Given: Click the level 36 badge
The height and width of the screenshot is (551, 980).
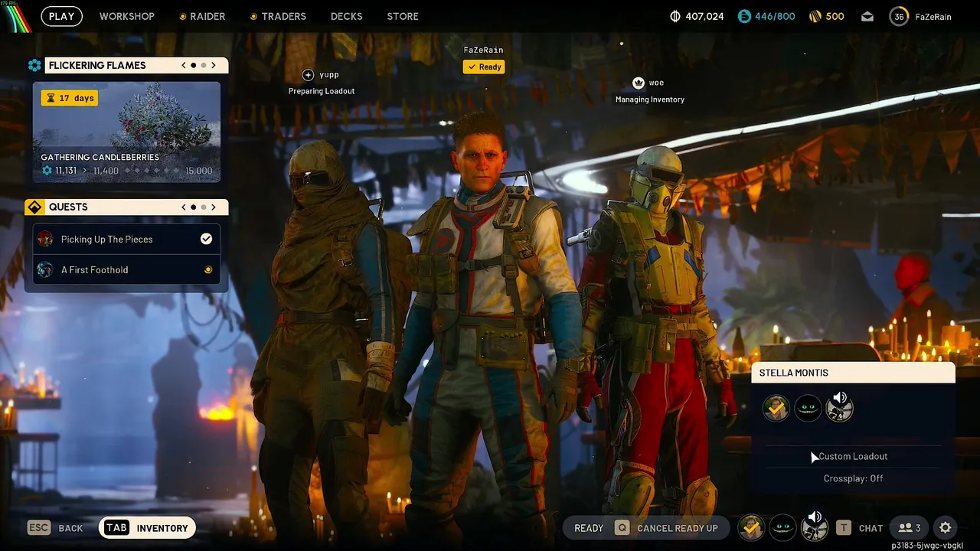Looking at the screenshot, I should (899, 16).
